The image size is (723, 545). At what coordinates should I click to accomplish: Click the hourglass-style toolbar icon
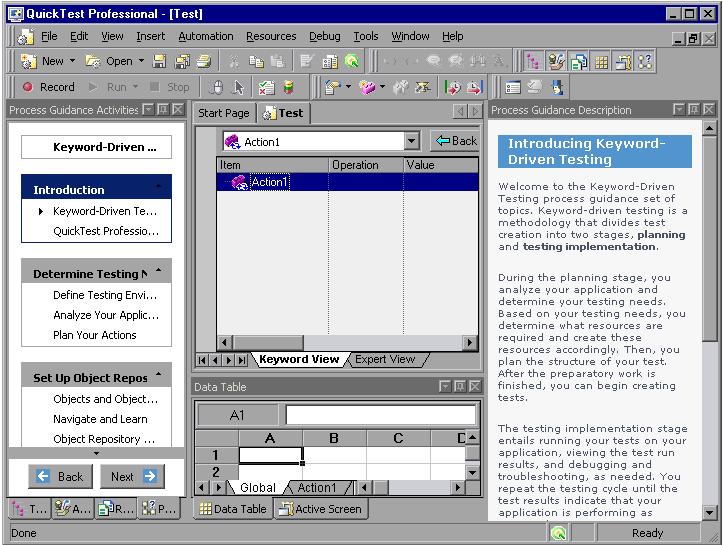(x=422, y=87)
